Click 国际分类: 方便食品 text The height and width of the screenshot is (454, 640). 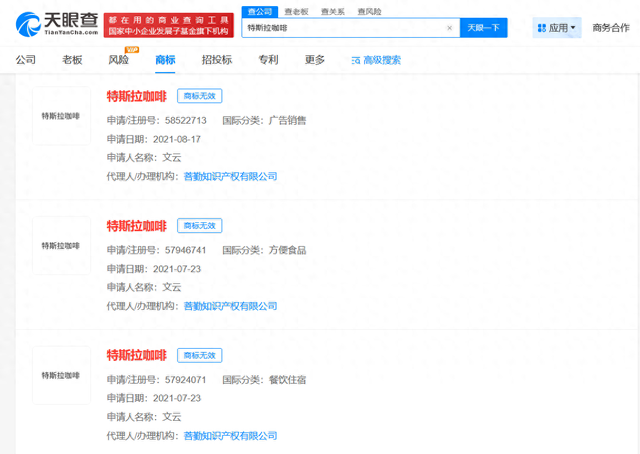pos(264,250)
